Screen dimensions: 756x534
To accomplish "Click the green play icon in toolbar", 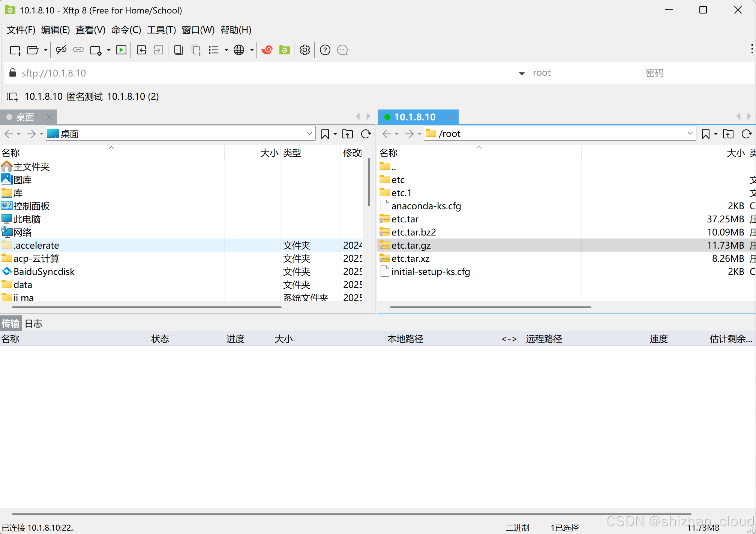I will pyautogui.click(x=121, y=50).
